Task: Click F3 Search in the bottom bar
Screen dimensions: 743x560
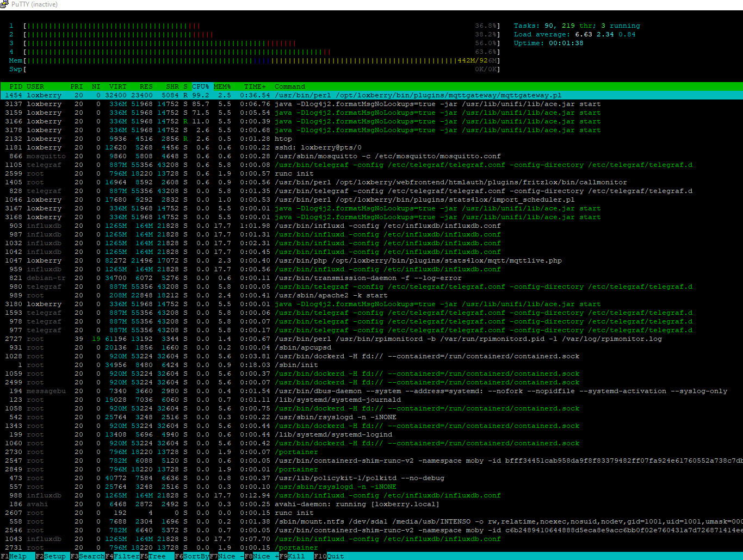Action: click(91, 556)
